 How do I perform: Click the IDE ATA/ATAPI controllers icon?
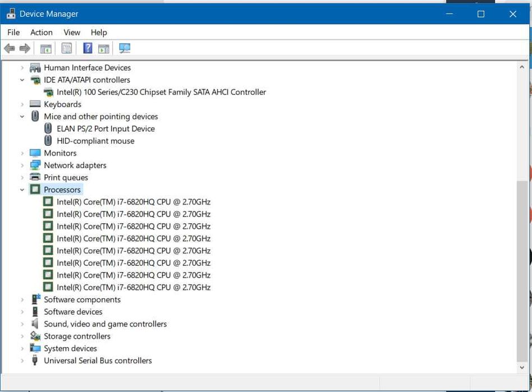(35, 80)
